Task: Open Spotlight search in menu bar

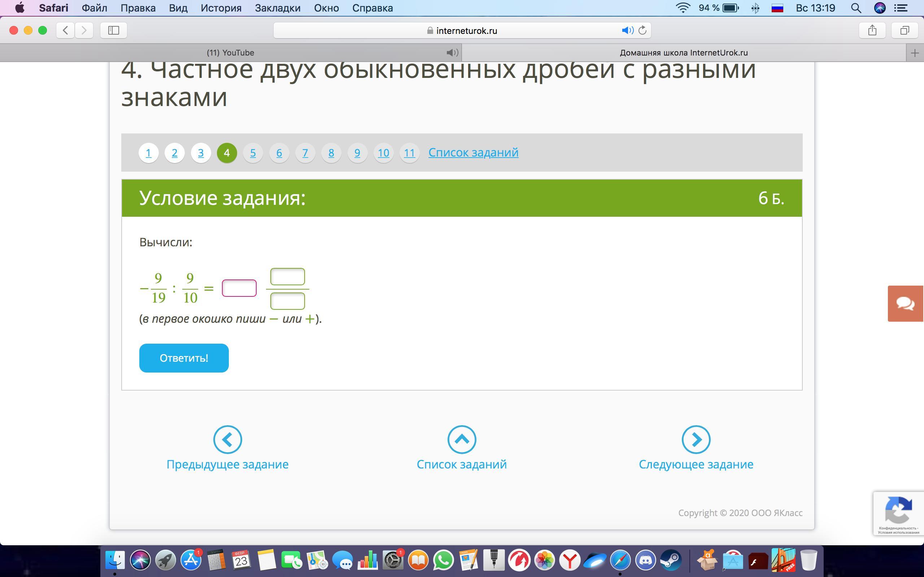Action: pos(856,8)
